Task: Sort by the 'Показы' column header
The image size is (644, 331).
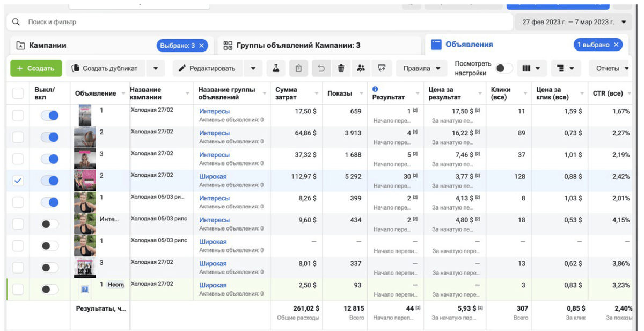Action: click(345, 93)
